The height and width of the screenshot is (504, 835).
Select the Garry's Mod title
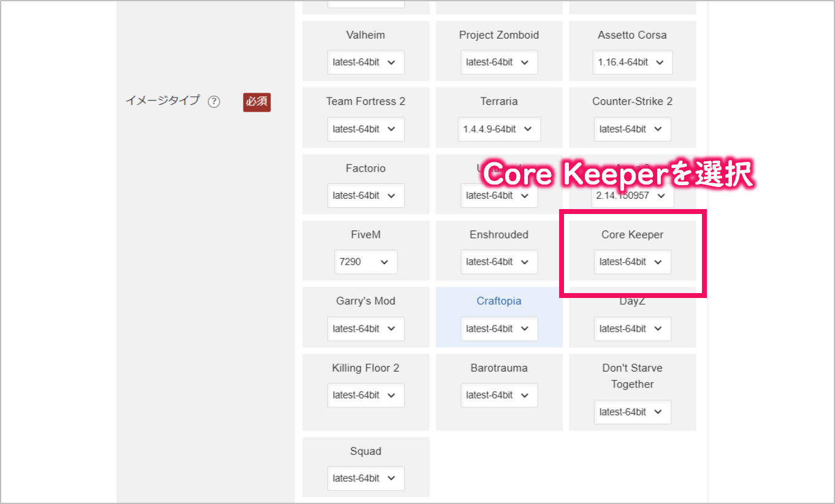pos(365,301)
